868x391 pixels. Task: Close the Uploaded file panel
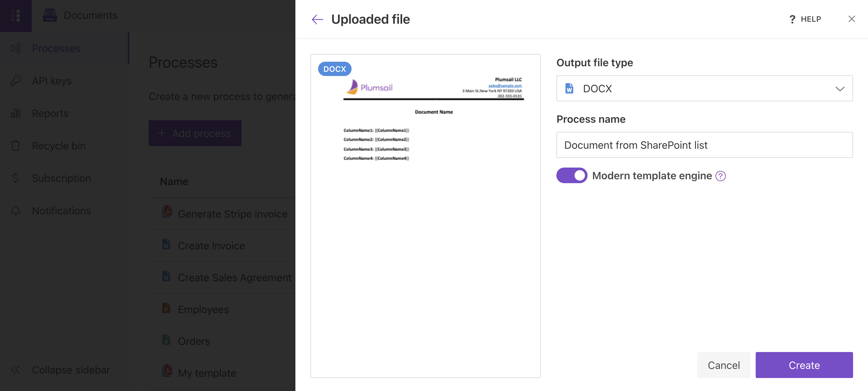(851, 19)
